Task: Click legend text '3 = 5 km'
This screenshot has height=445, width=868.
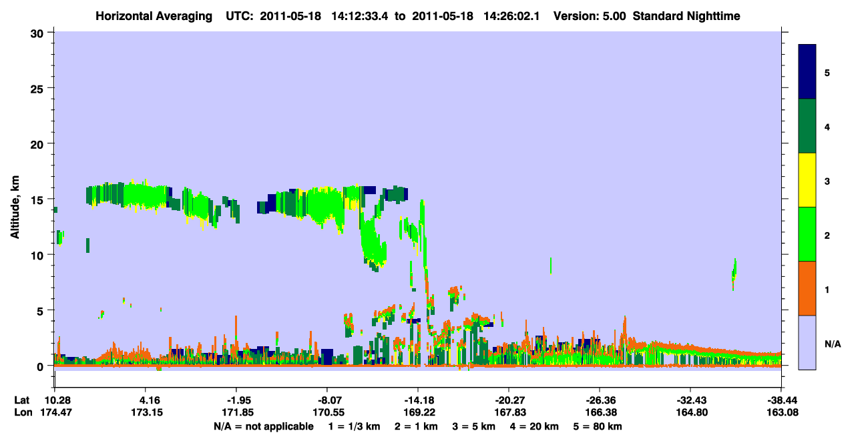Action: (x=474, y=426)
